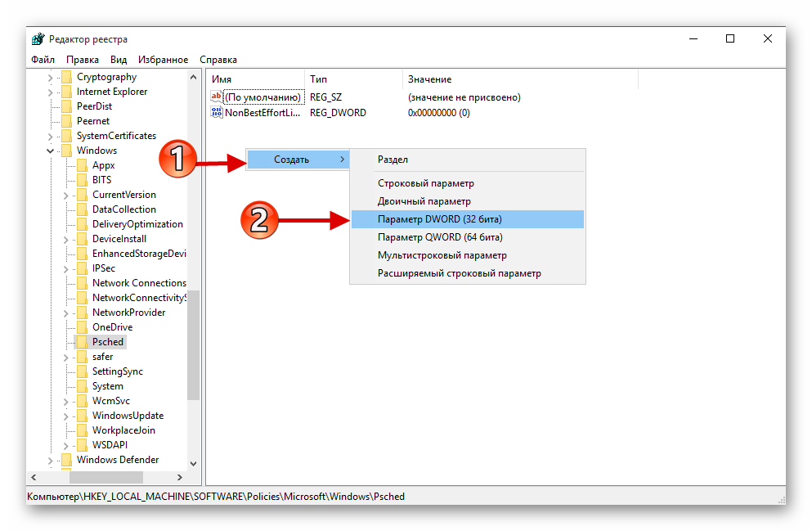Click the WorkplaceJoin folder icon
This screenshot has width=812, height=531.
[83, 430]
